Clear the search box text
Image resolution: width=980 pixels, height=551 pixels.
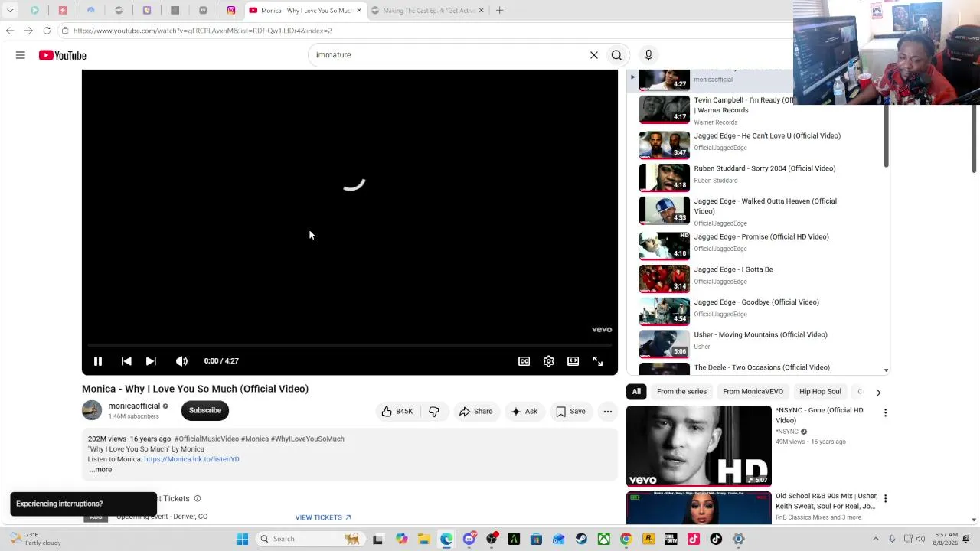(x=593, y=55)
